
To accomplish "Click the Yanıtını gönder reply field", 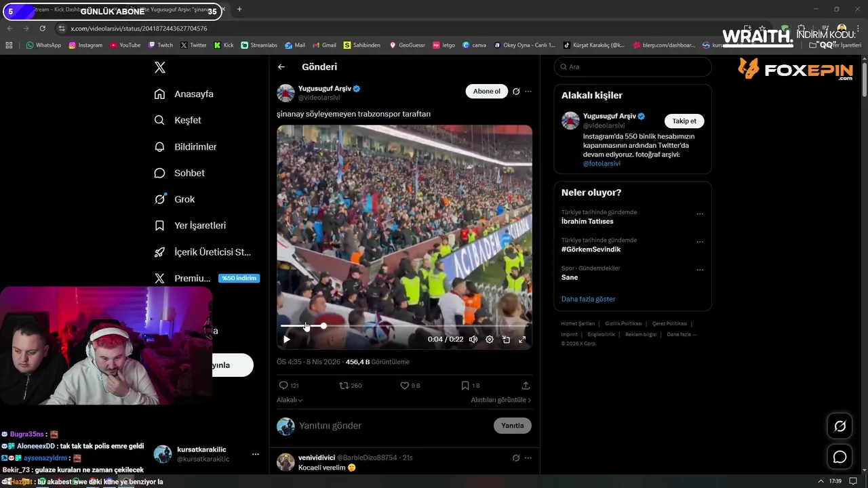I will tap(393, 426).
